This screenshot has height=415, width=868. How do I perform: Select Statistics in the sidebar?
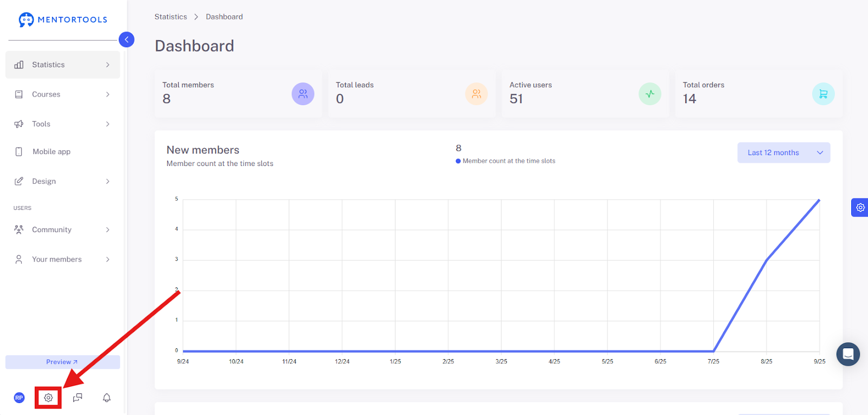click(62, 65)
